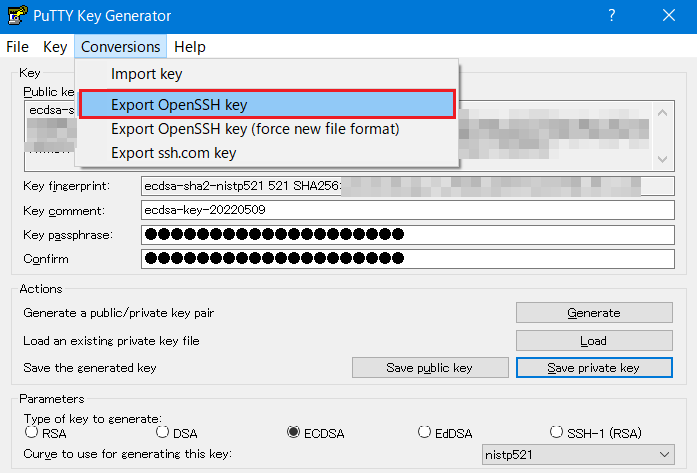Choose Import key from Conversions menu

146,74
